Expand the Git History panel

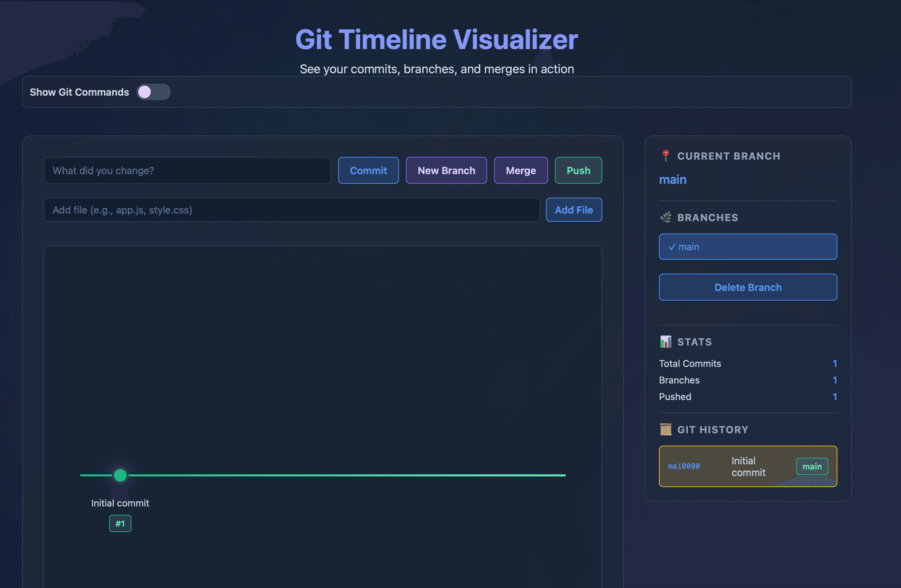point(713,429)
